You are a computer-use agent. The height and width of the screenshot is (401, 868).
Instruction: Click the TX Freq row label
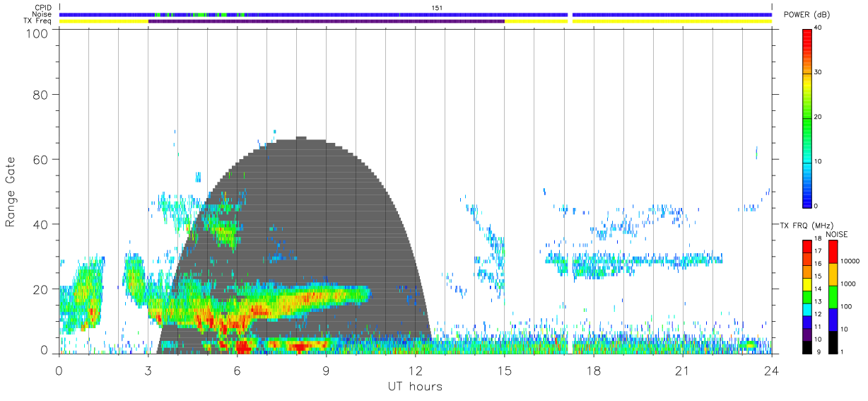pyautogui.click(x=37, y=21)
